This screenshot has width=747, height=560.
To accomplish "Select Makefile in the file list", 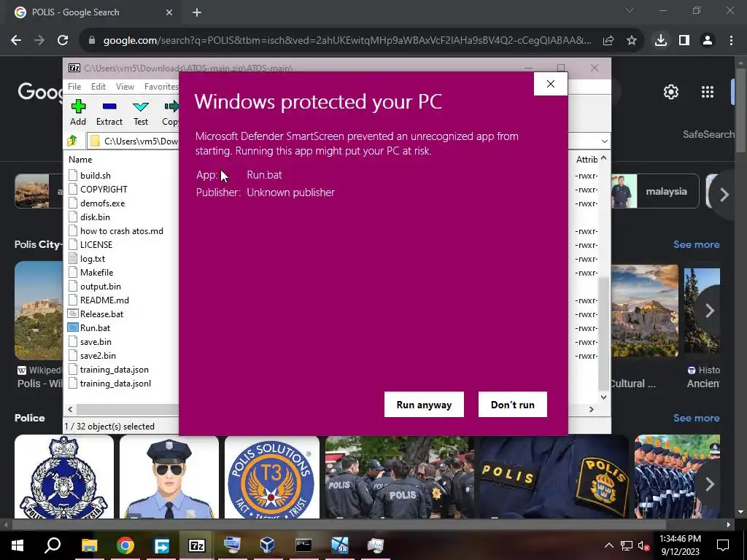I will (97, 273).
